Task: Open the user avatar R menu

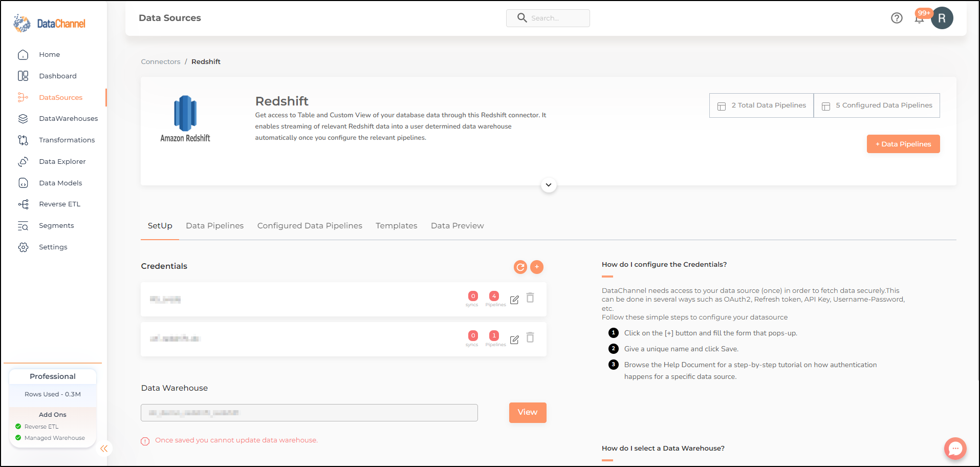Action: pyautogui.click(x=942, y=18)
